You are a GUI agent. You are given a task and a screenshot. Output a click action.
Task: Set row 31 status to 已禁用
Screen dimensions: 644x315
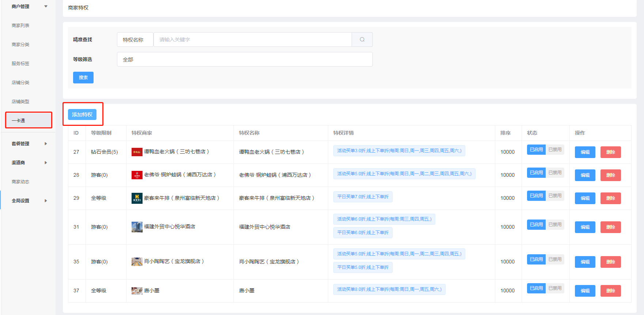point(555,225)
